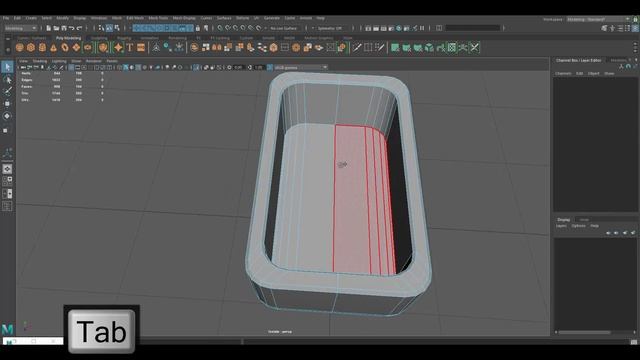Click the polygon Type text tool
This screenshot has width=640, height=360.
coord(130,48)
